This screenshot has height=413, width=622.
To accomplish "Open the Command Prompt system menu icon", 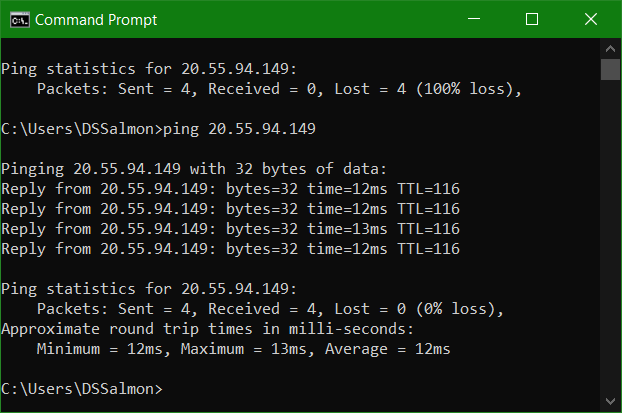I will 20,20.
